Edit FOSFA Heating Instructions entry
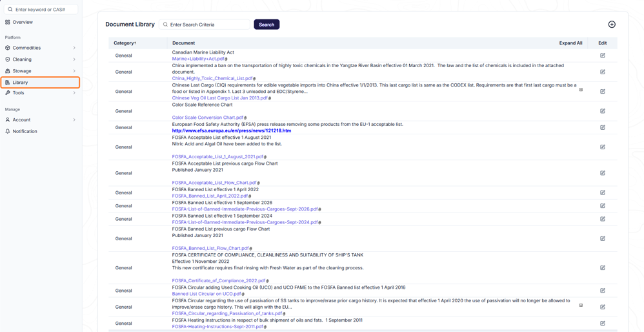This screenshot has height=332, width=644. tap(603, 324)
